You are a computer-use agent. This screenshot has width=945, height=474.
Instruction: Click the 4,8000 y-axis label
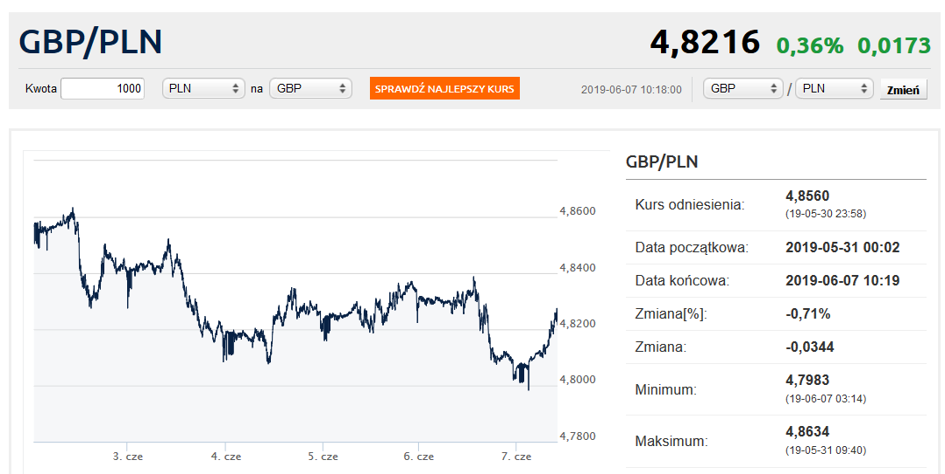(577, 379)
